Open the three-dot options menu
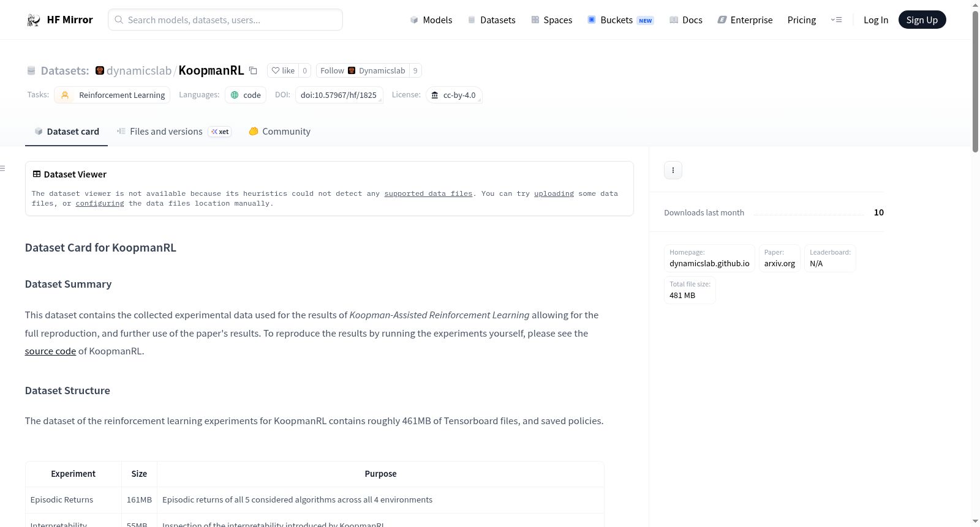Viewport: 980px width, 527px height. pyautogui.click(x=673, y=170)
